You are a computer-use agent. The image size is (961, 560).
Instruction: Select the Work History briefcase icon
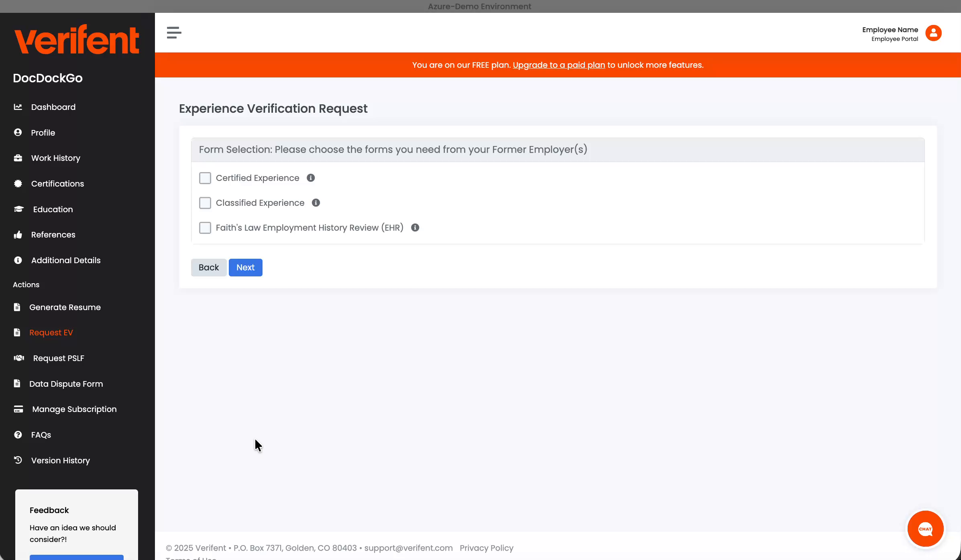coord(18,158)
